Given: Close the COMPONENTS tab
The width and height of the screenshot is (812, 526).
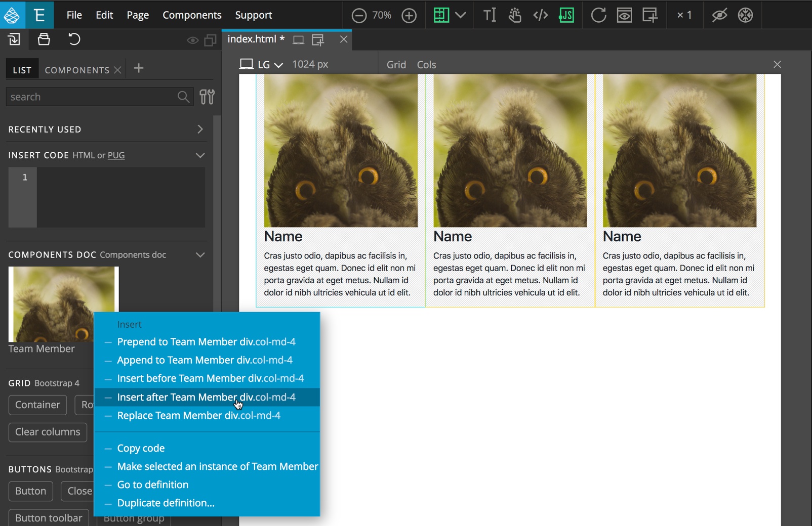Looking at the screenshot, I should pyautogui.click(x=117, y=70).
